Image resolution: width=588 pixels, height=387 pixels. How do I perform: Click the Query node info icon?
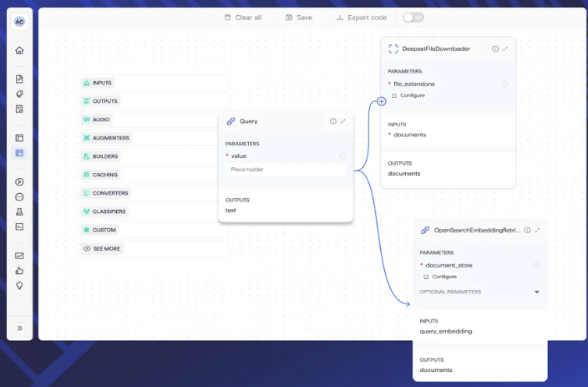tap(332, 121)
